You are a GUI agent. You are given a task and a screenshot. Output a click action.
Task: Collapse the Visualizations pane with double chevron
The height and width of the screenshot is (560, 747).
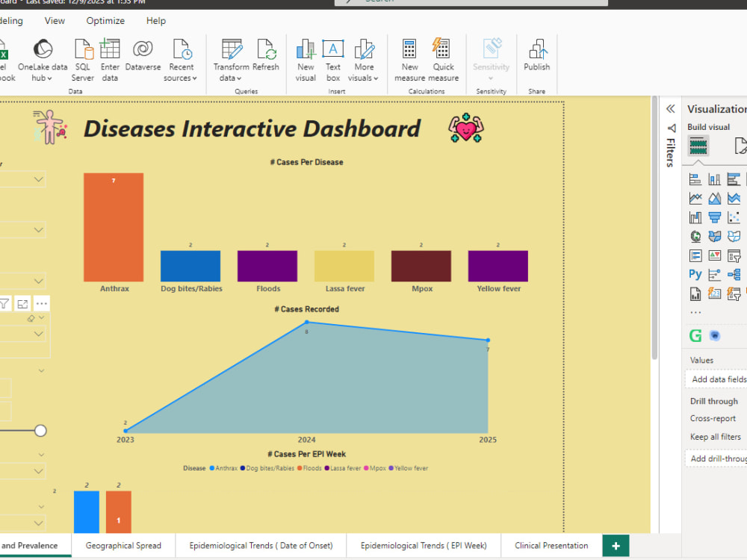670,109
